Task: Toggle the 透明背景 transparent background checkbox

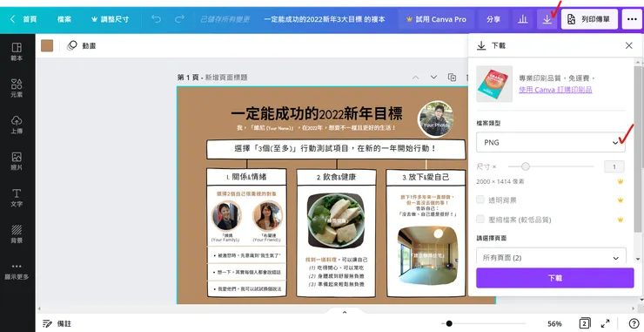Action: (480, 200)
